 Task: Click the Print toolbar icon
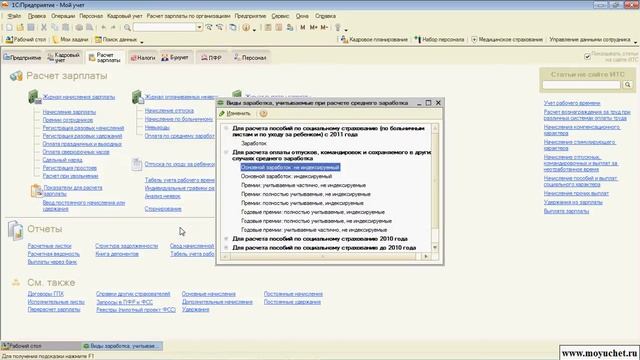pos(79,27)
